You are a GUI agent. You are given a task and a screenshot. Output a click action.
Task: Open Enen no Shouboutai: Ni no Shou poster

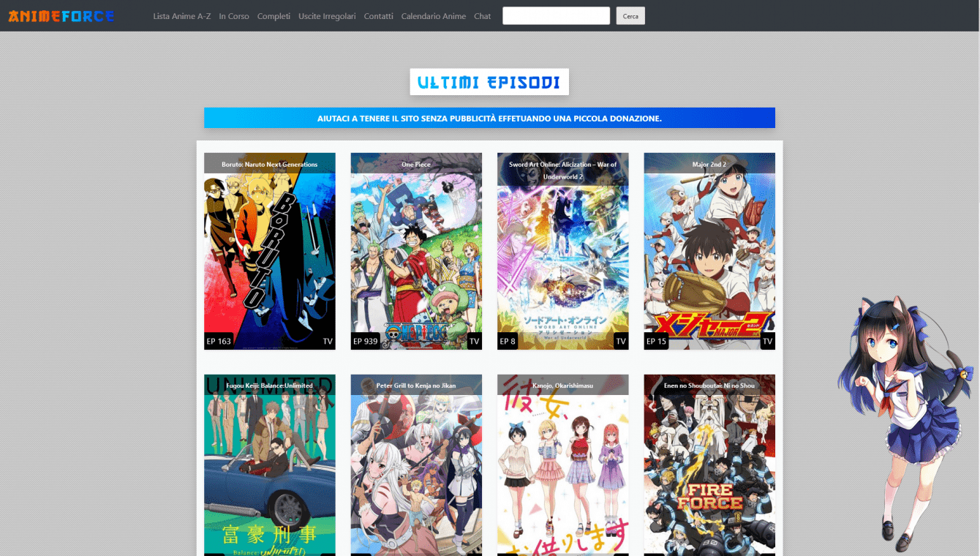pyautogui.click(x=709, y=465)
